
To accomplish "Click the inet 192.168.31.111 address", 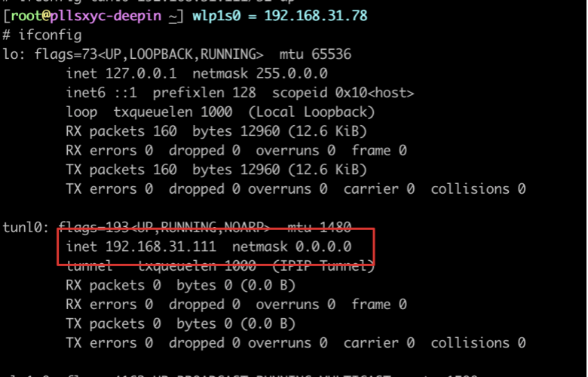I will [x=141, y=247].
